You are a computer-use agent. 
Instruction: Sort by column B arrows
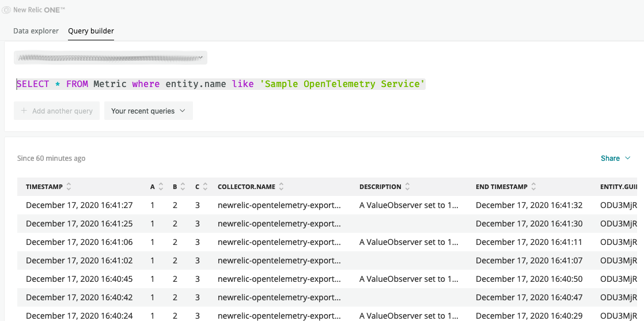(x=183, y=187)
